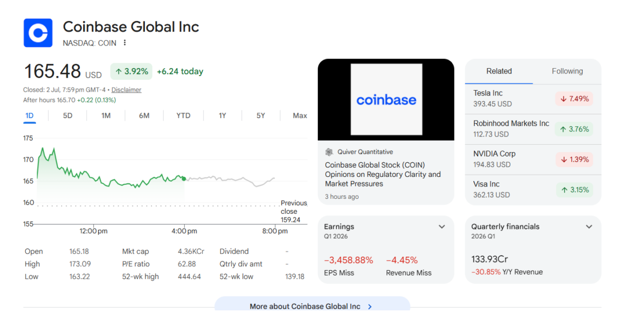The width and height of the screenshot is (644, 336).
Task: Click the Coinbase logo icon
Action: pyautogui.click(x=38, y=33)
